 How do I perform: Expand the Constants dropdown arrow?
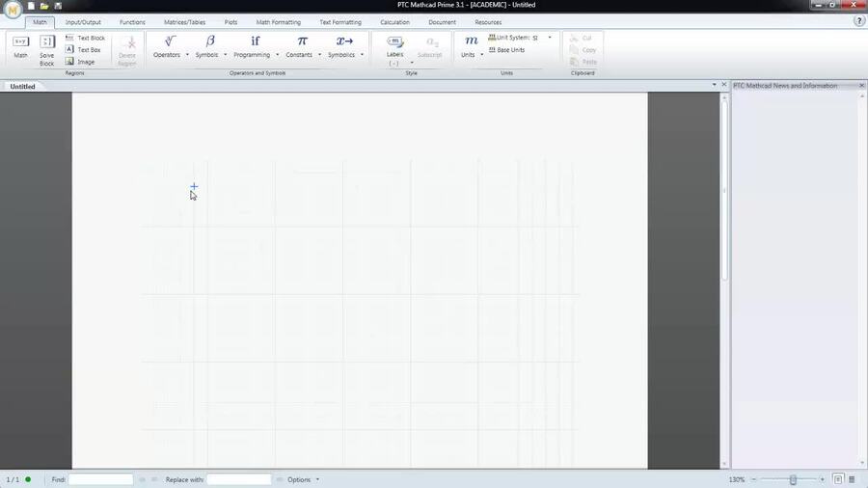[319, 55]
